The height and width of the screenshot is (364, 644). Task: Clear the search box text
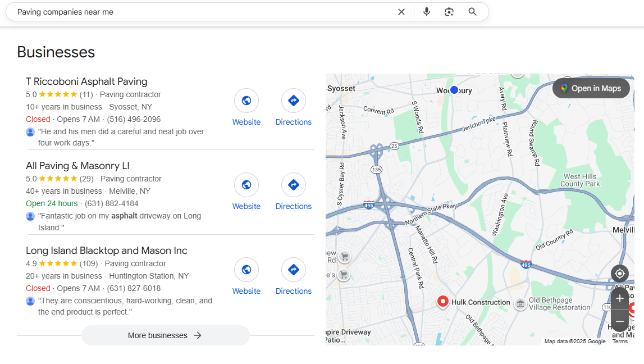(401, 12)
